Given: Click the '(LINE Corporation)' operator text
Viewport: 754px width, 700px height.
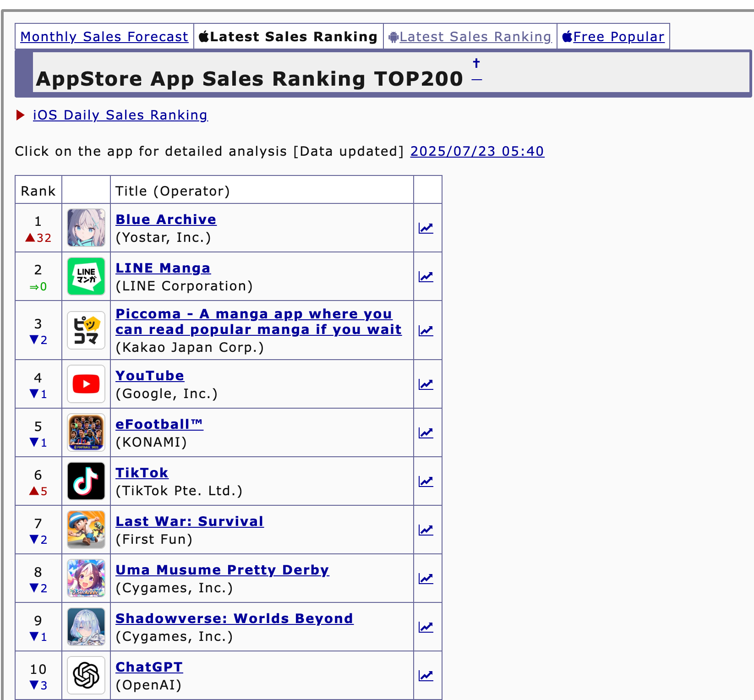Looking at the screenshot, I should coord(184,286).
